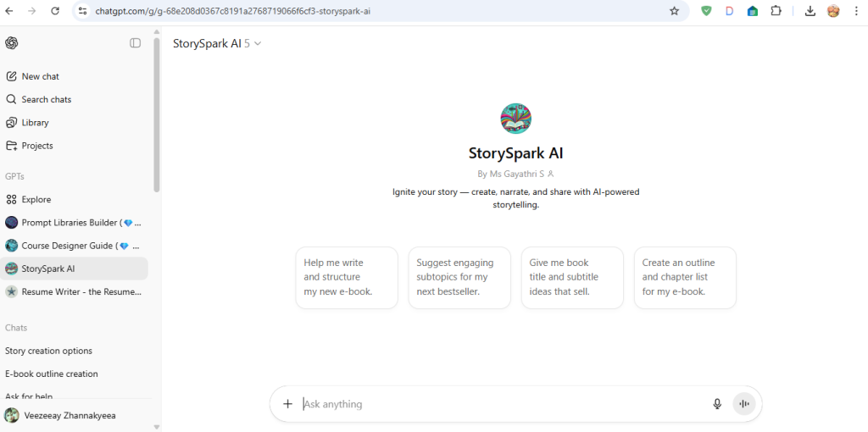This screenshot has width=868, height=432.
Task: Open Search chats
Action: pyautogui.click(x=46, y=99)
